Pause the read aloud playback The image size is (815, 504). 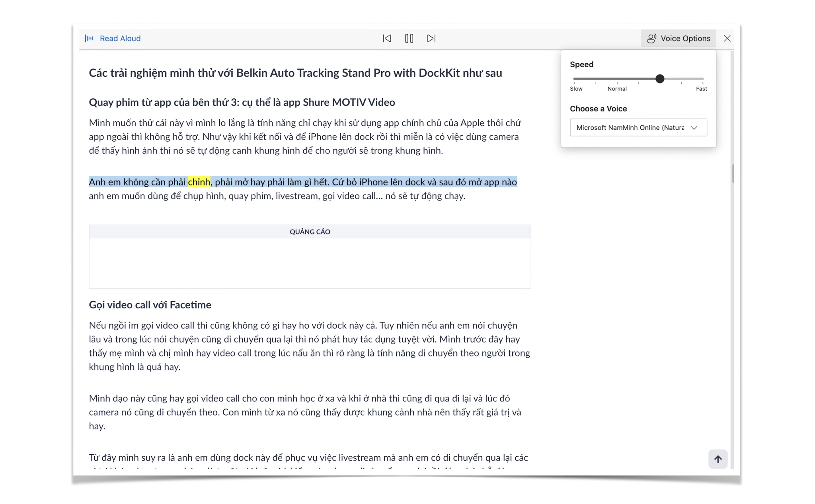pyautogui.click(x=409, y=38)
